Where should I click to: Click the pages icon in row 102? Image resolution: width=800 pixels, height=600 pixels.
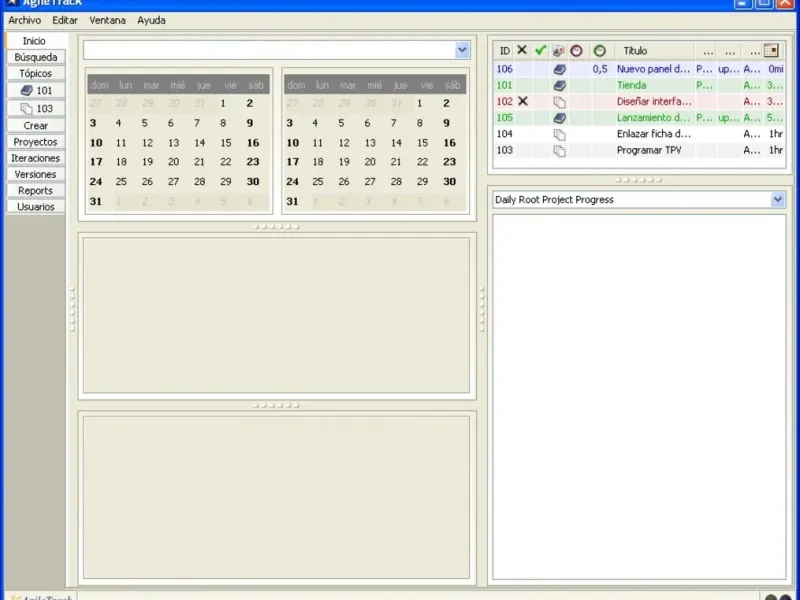[560, 102]
